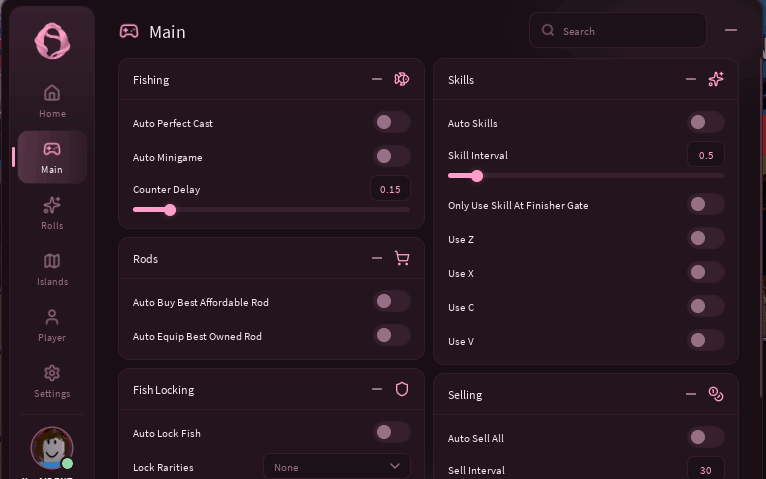The height and width of the screenshot is (479, 766).
Task: Click the Skill Interval slider handle
Action: pos(477,176)
